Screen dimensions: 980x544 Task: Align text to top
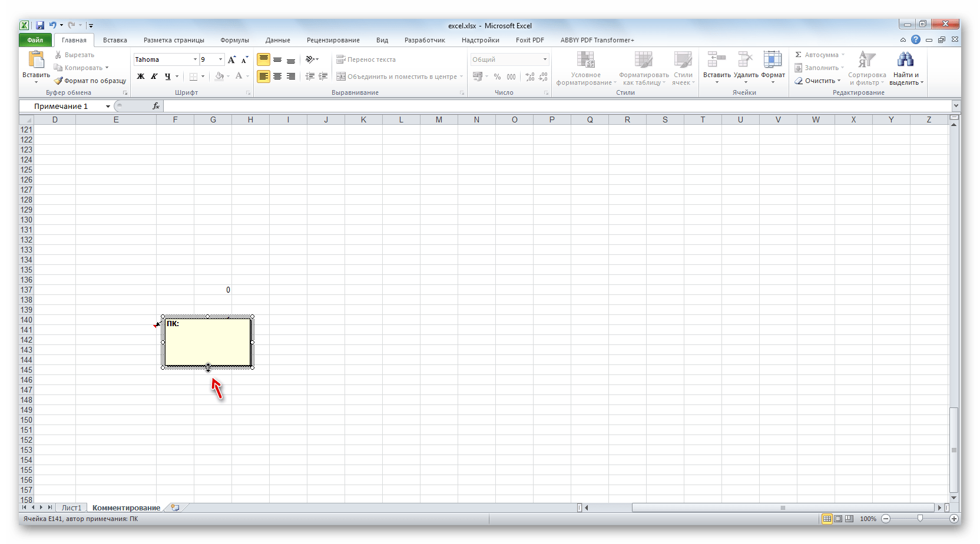pyautogui.click(x=263, y=59)
